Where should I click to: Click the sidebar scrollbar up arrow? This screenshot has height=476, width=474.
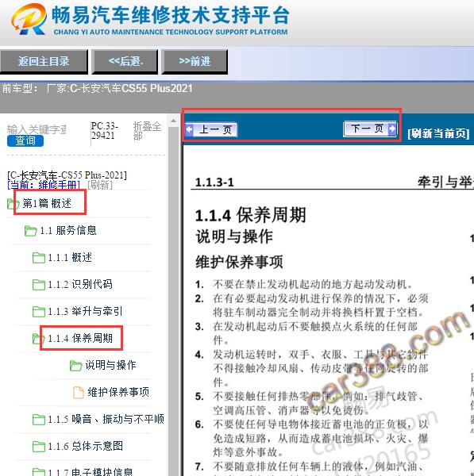click(x=174, y=121)
